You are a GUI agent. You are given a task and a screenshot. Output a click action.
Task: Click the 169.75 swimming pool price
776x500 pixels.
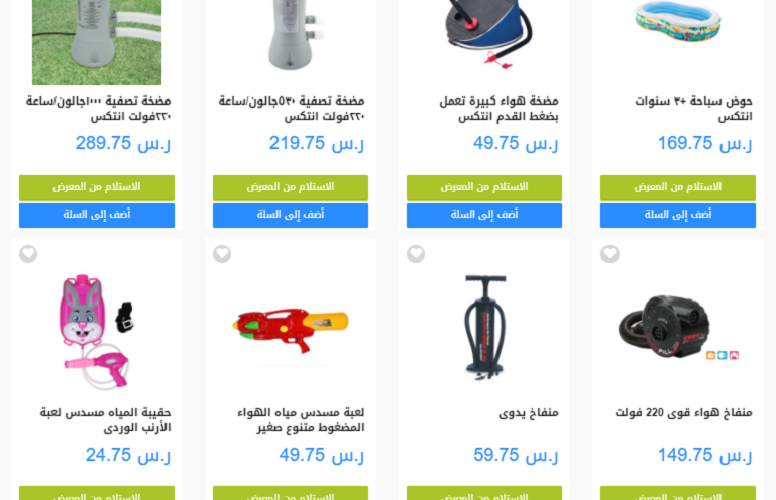point(705,143)
